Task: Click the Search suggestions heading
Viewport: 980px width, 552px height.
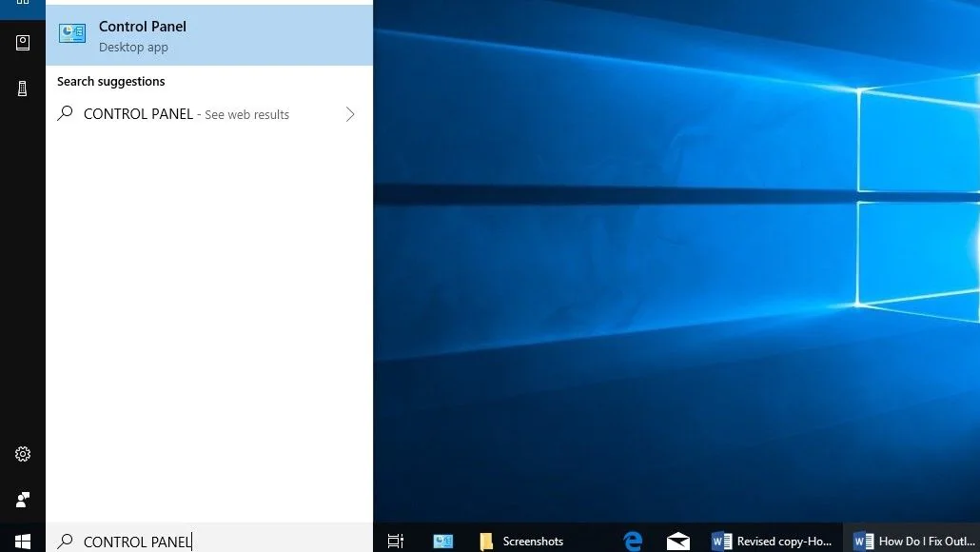Action: pyautogui.click(x=111, y=81)
